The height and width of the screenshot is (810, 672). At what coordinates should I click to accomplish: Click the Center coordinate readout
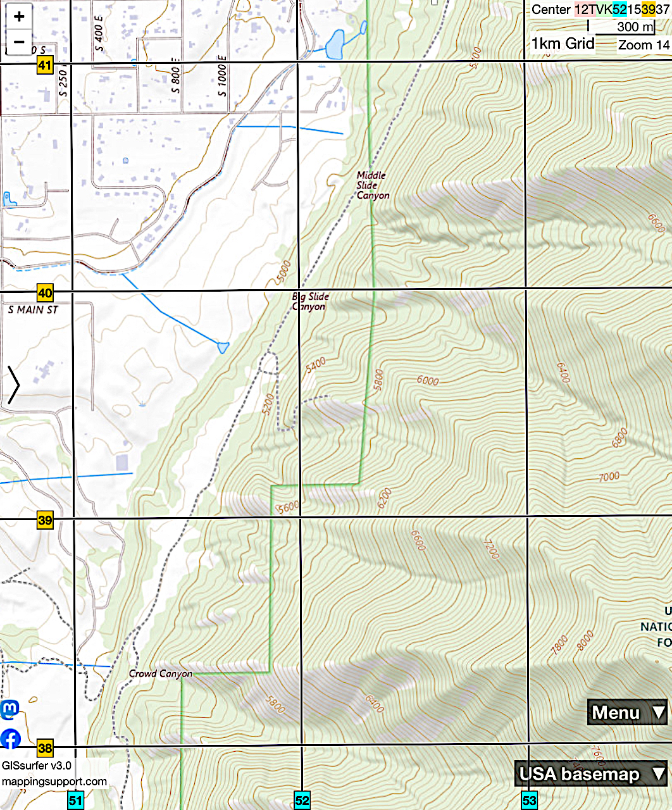599,9
